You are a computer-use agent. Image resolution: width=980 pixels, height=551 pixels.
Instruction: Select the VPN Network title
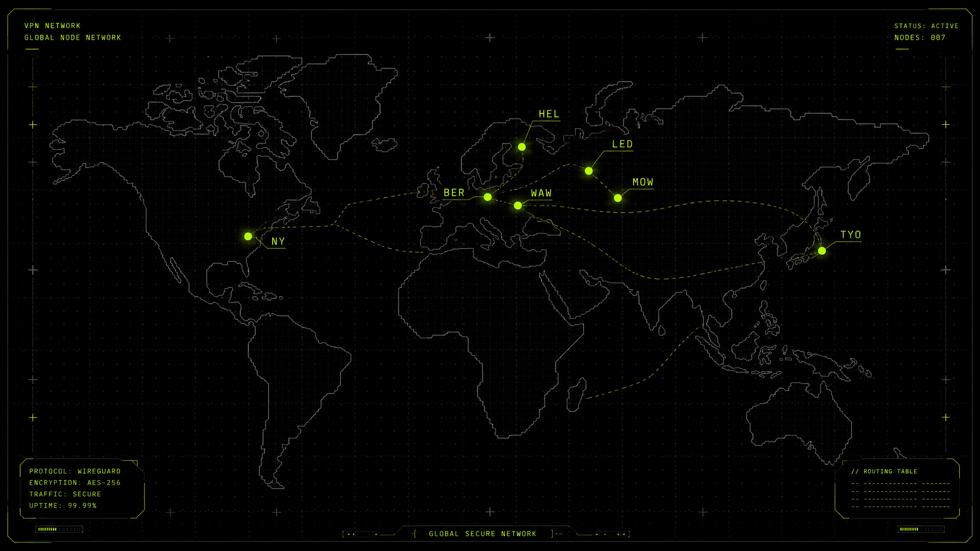point(53,26)
